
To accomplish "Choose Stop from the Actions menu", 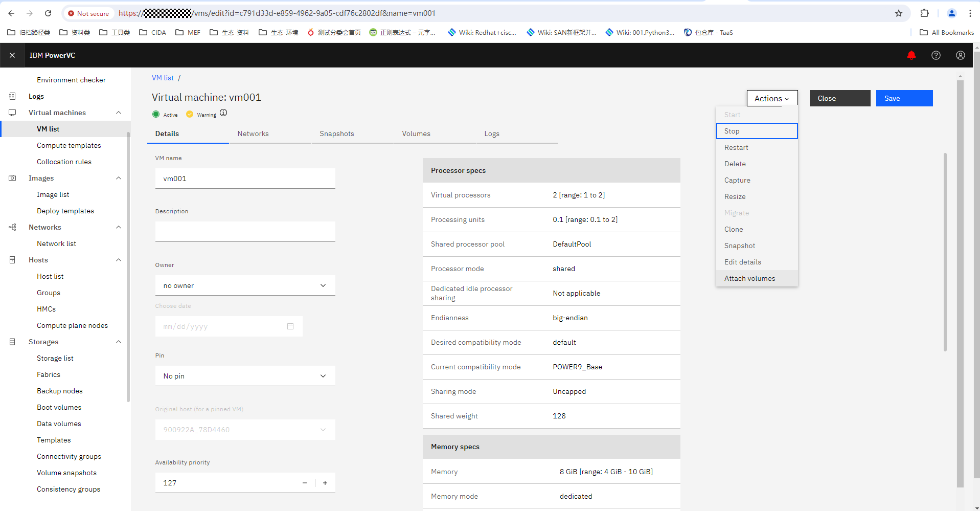I will point(757,131).
